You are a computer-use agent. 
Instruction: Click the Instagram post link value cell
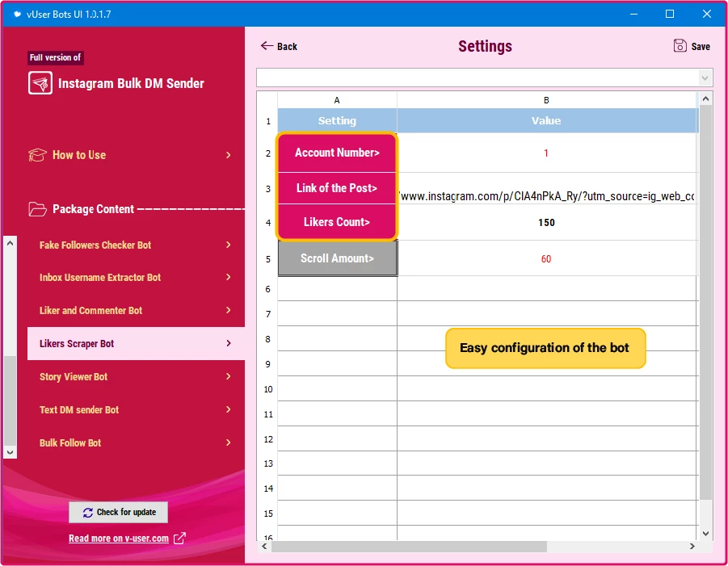pos(546,188)
